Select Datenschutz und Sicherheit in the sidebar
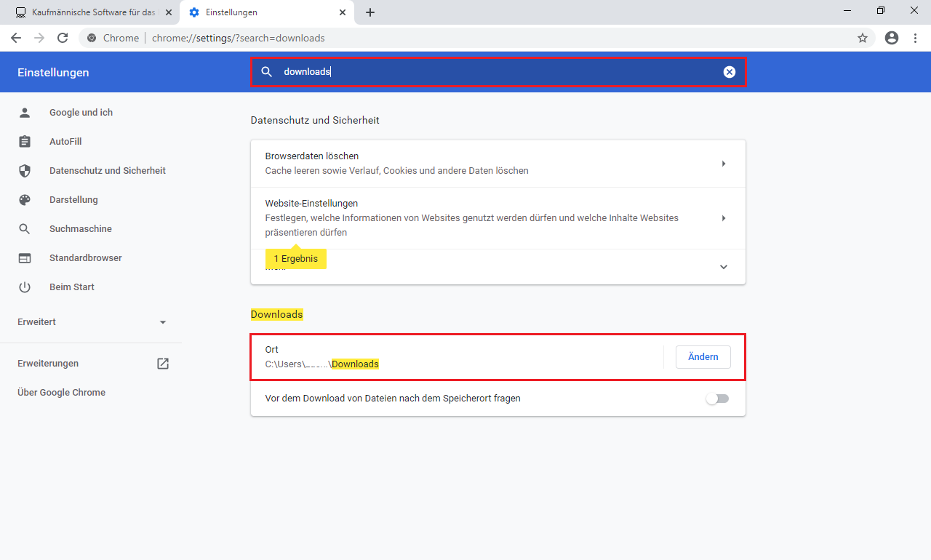The image size is (931, 560). click(107, 171)
